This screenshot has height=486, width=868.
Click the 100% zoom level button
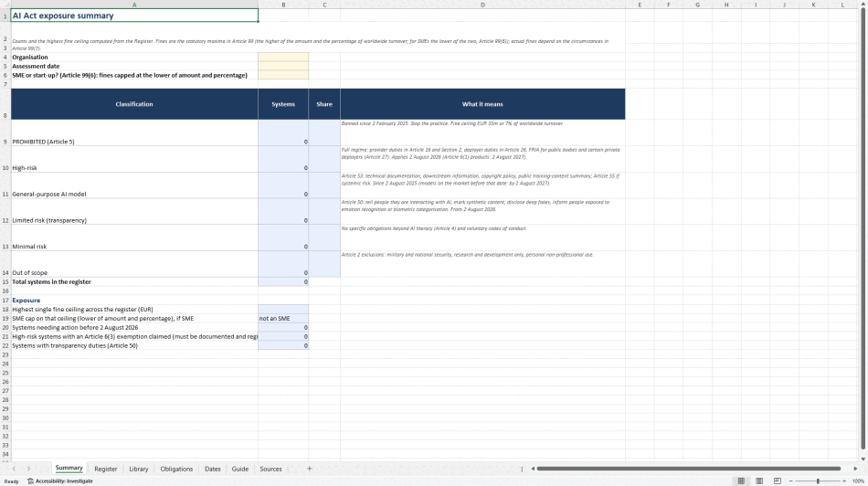pyautogui.click(x=858, y=481)
